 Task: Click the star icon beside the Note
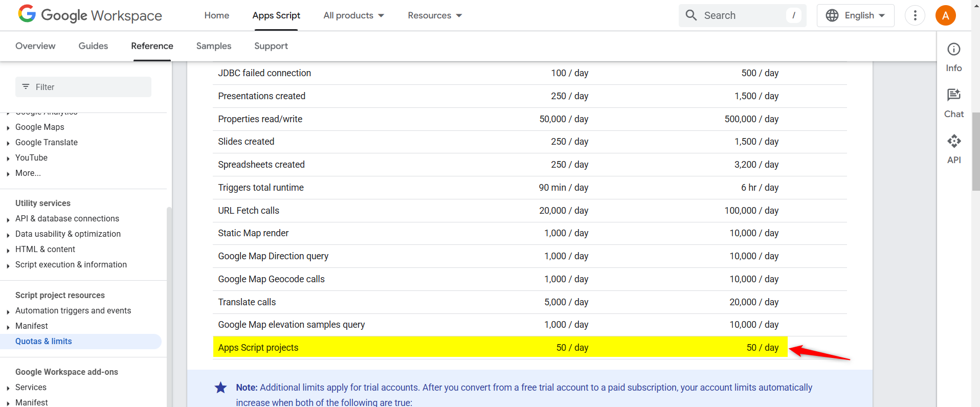tap(220, 388)
